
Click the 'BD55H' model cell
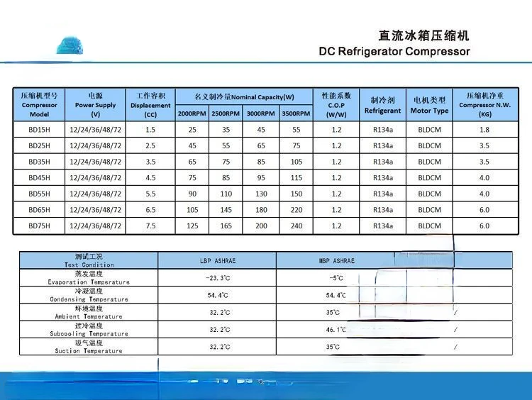(39, 194)
